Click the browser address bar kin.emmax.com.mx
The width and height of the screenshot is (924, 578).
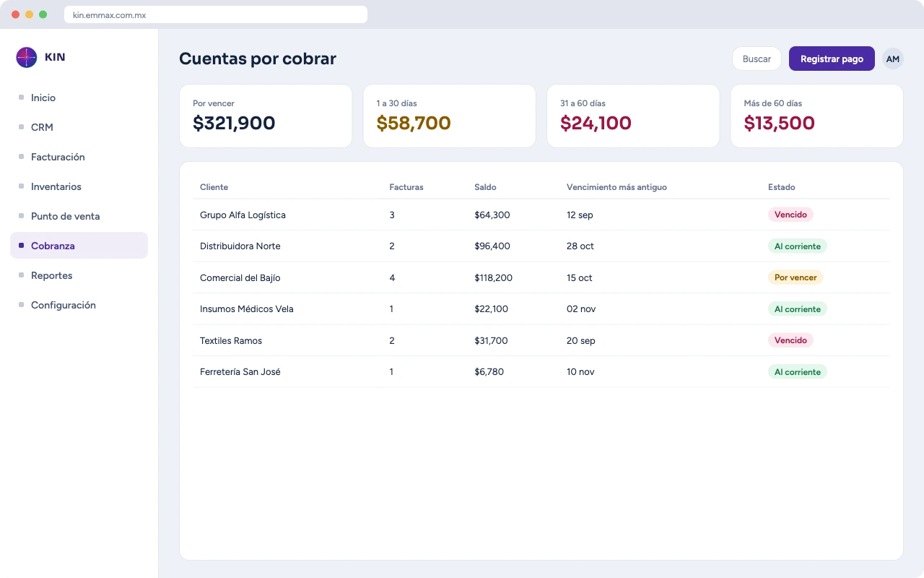pyautogui.click(x=216, y=14)
